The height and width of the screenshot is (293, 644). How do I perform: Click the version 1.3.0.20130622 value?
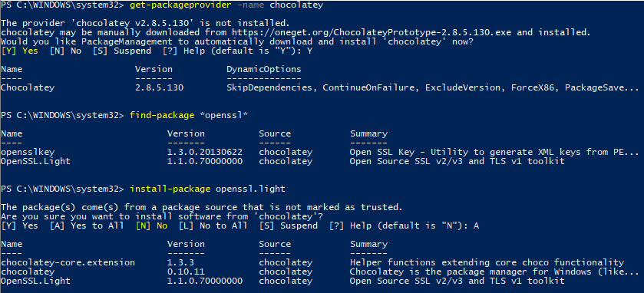click(x=204, y=152)
